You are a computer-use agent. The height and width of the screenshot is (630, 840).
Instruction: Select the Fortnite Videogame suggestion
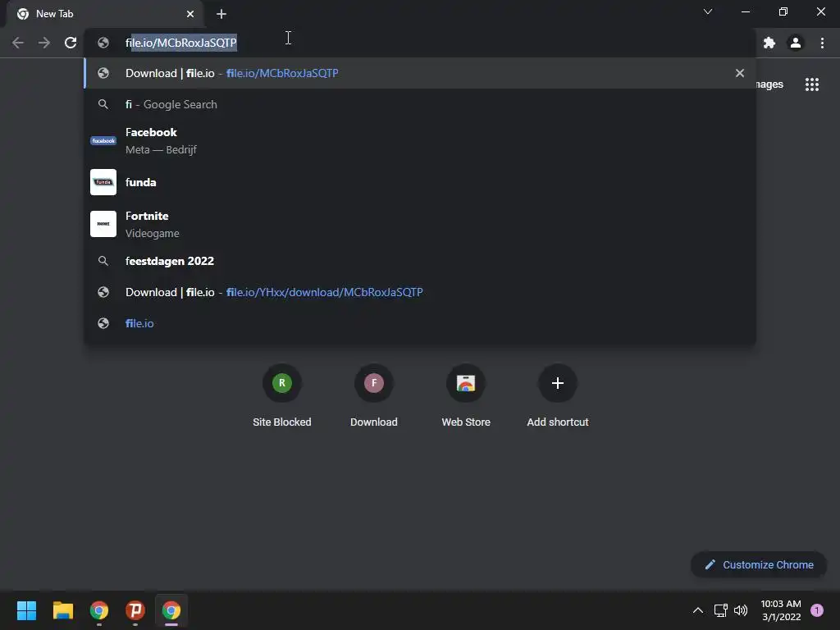[x=420, y=225]
